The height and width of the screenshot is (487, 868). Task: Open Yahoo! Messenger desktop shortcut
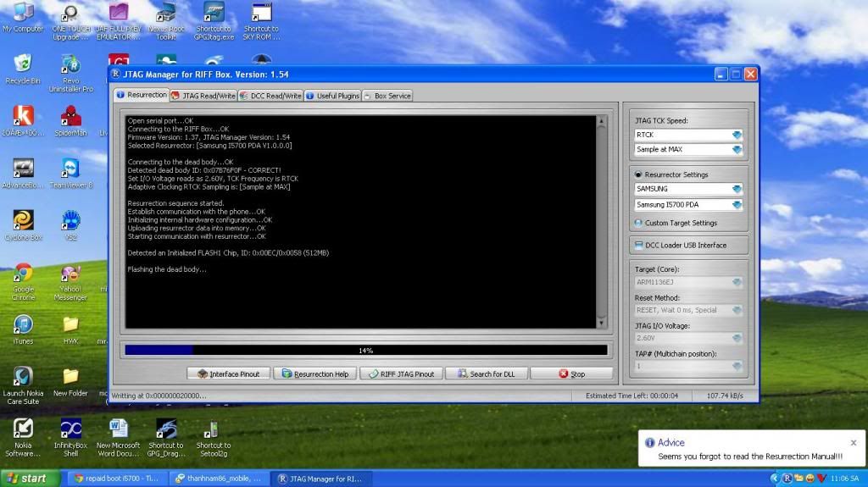(71, 282)
